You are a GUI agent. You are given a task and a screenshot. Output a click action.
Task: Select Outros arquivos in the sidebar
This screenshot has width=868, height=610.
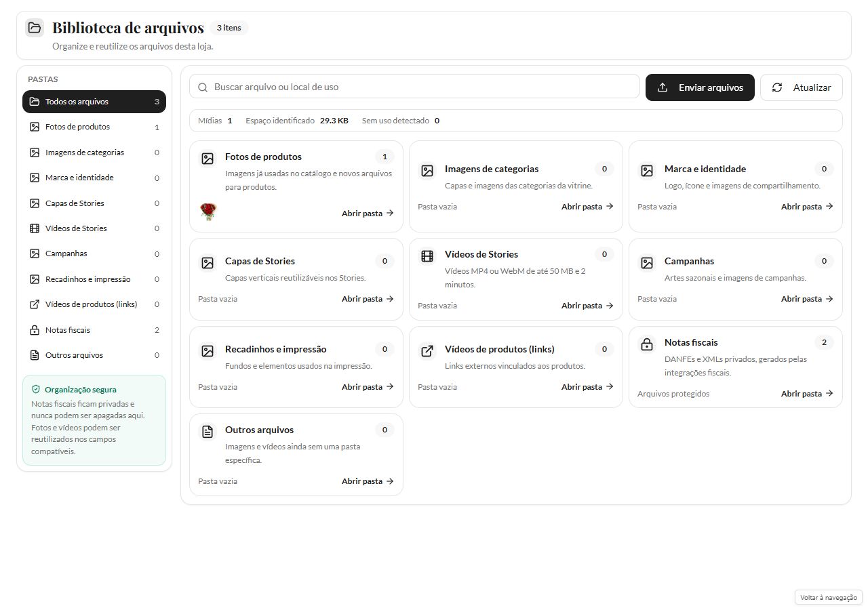(x=94, y=355)
